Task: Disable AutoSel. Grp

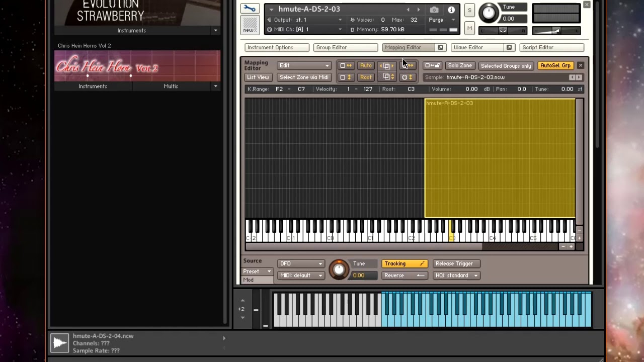Action: (555, 65)
